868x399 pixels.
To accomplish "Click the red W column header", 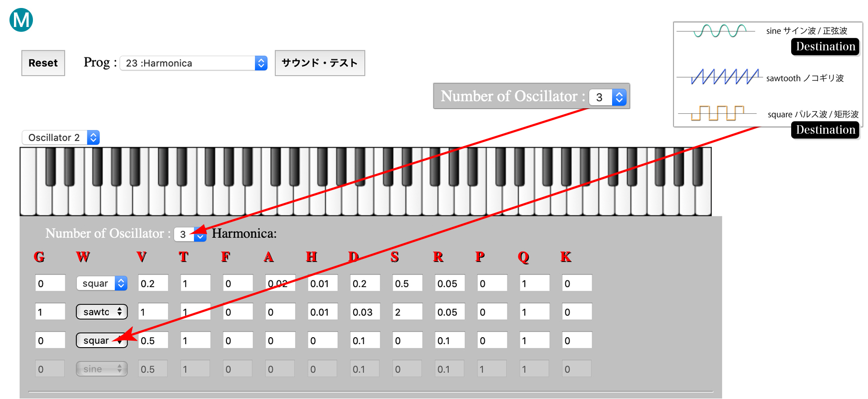I will coord(83,257).
